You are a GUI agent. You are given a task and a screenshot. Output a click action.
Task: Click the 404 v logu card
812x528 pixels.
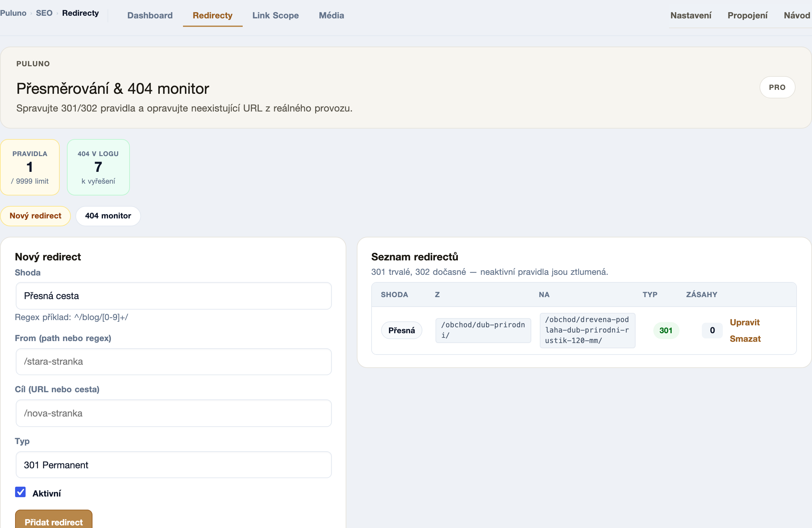pos(98,167)
